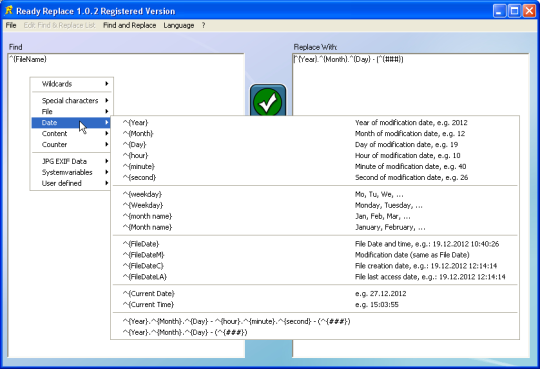Insert the ^{Current Date} variable
The width and height of the screenshot is (540, 369).
pyautogui.click(x=315, y=294)
